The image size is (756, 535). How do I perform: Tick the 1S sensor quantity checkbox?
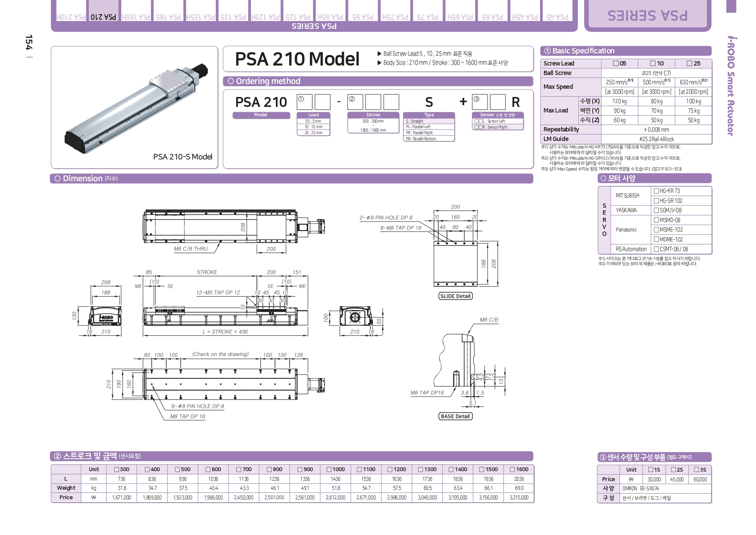pos(650,469)
